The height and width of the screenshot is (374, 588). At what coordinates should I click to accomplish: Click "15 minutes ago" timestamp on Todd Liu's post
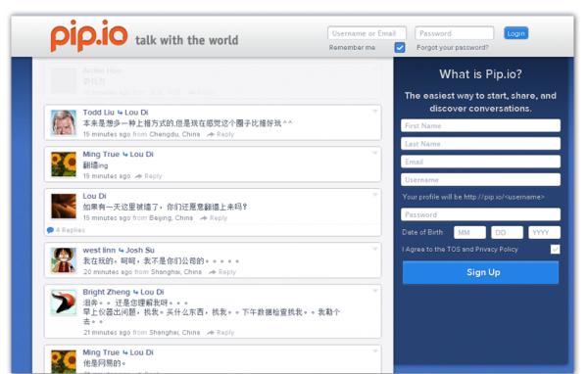[x=107, y=134]
